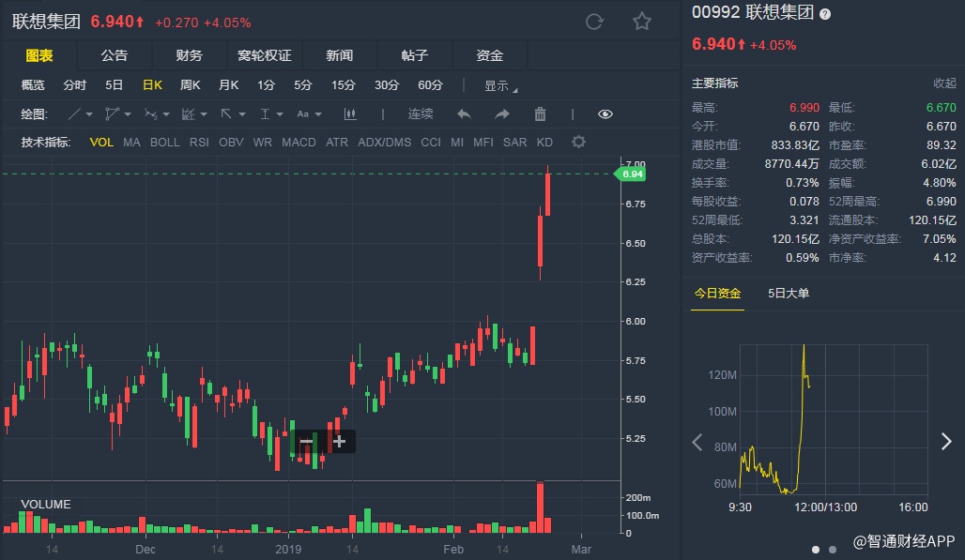Enable WR indicator

[x=262, y=142]
